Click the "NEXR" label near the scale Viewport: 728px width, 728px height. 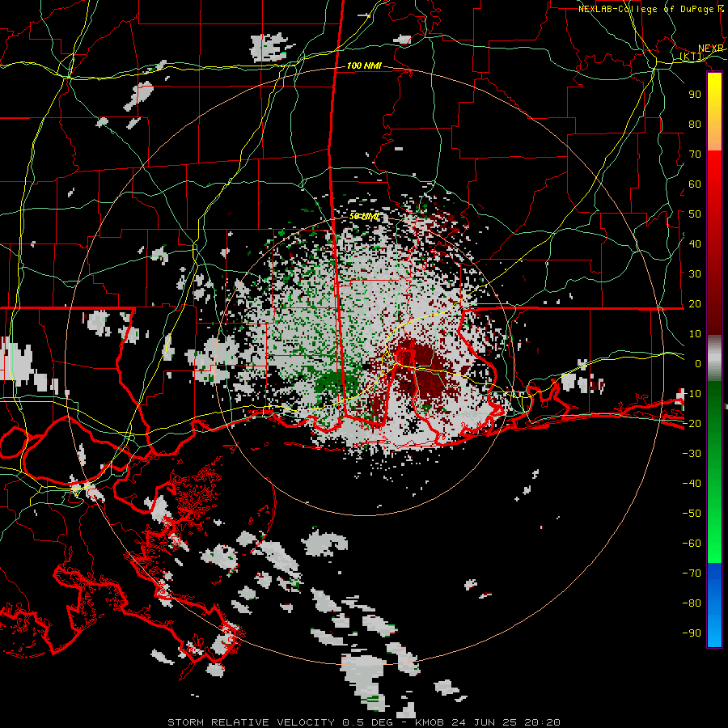(x=711, y=49)
